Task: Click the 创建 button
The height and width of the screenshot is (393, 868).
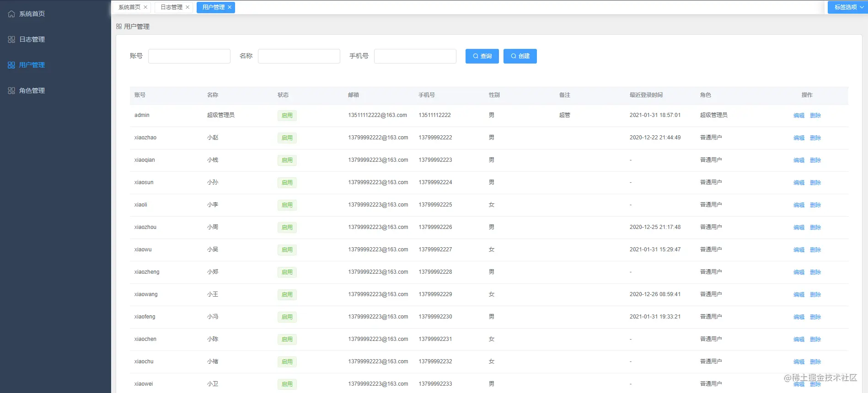Action: pos(520,56)
